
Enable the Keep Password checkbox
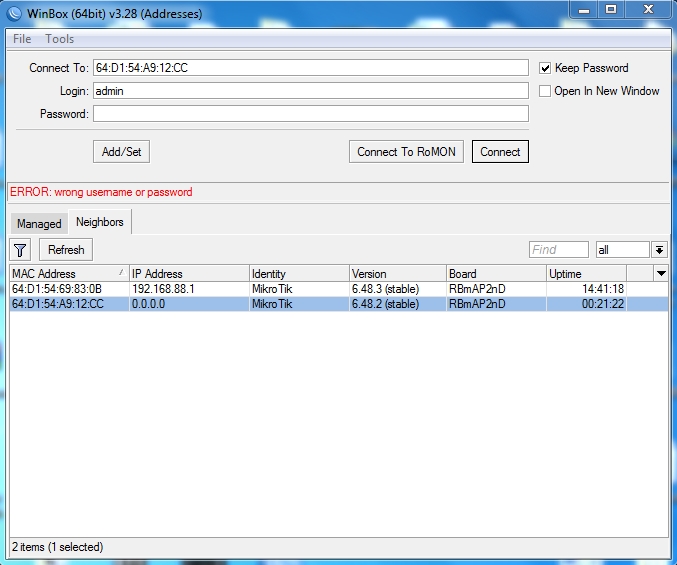(x=545, y=68)
